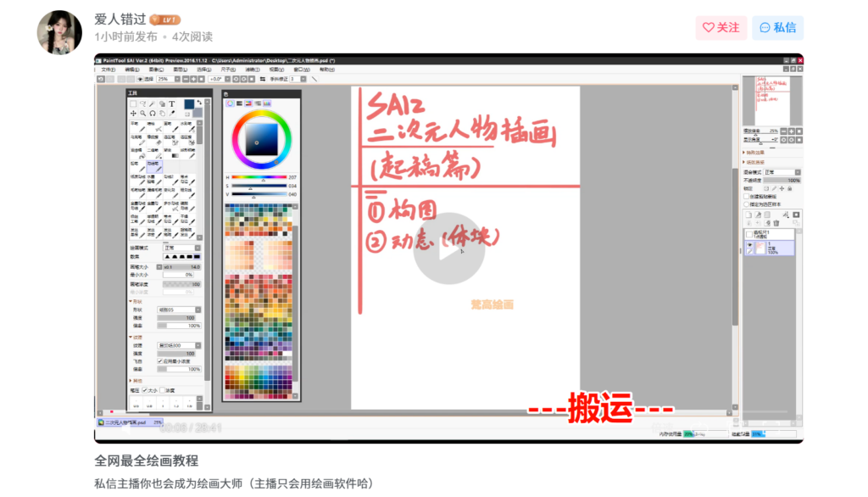
Task: Delete the selected layer via trash icon
Action: click(776, 222)
